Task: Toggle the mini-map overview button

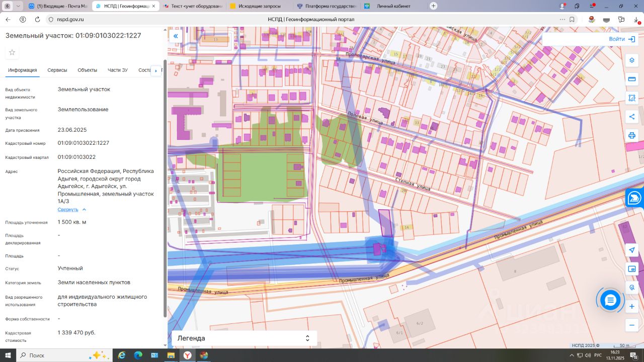Action: (x=632, y=269)
